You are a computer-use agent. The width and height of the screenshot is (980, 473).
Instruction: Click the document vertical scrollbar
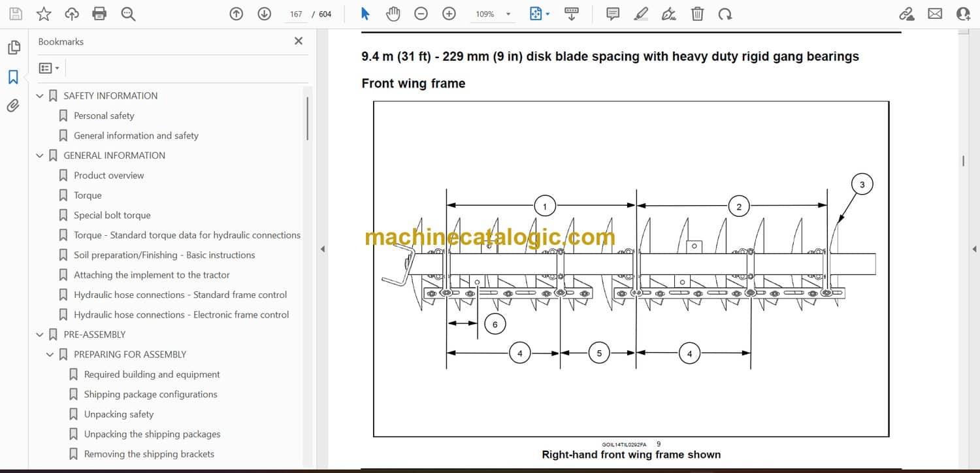[x=963, y=161]
